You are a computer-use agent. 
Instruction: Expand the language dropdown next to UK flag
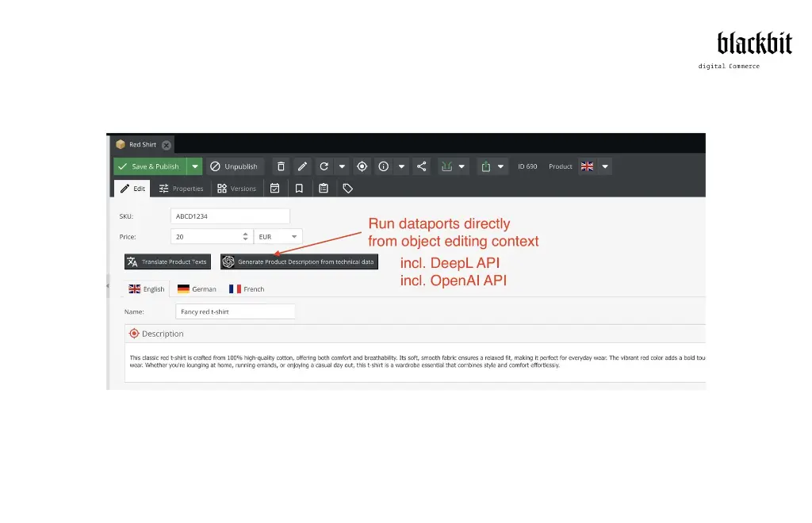pos(605,166)
